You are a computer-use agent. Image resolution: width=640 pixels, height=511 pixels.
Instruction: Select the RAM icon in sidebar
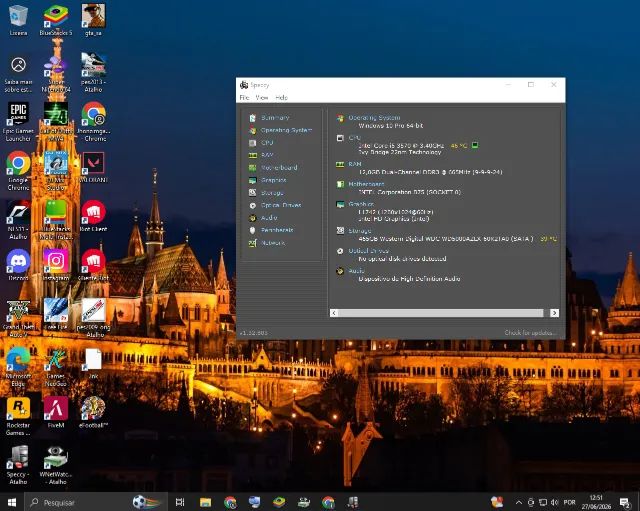pos(253,155)
